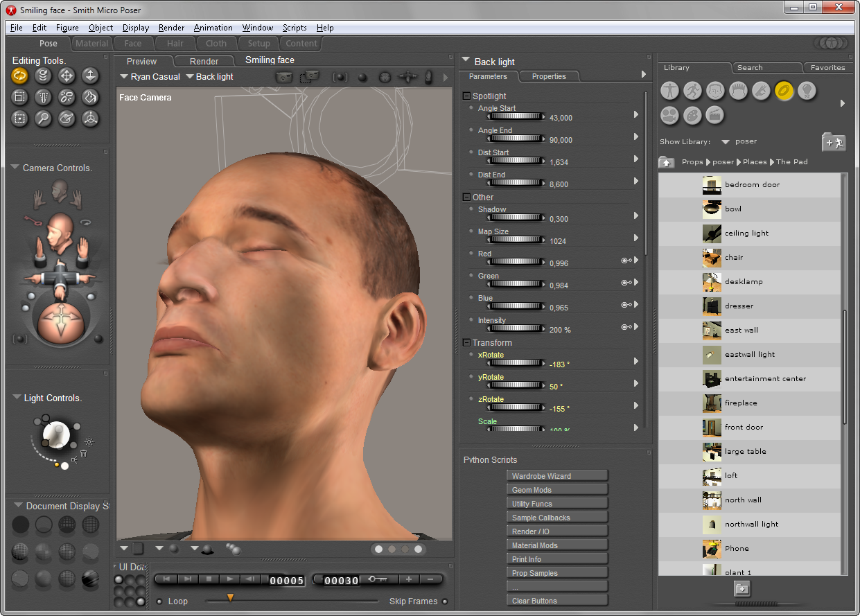
Task: Open the Render menu
Action: click(171, 28)
